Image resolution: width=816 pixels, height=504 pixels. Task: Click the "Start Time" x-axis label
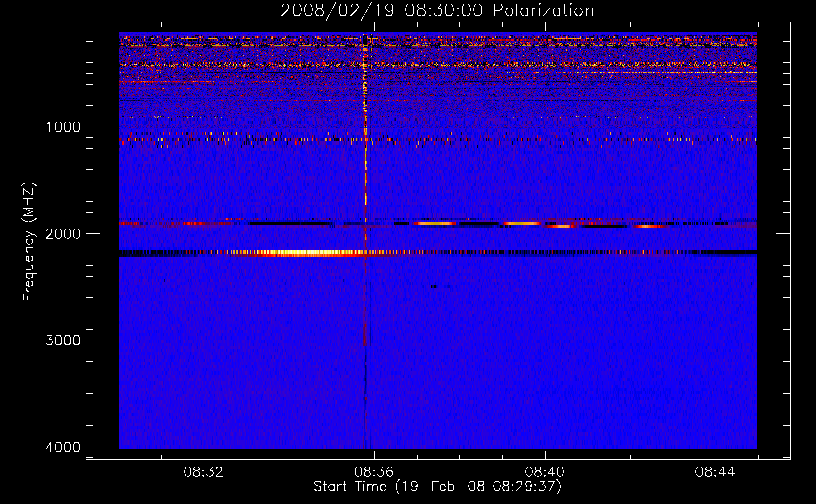(x=437, y=487)
